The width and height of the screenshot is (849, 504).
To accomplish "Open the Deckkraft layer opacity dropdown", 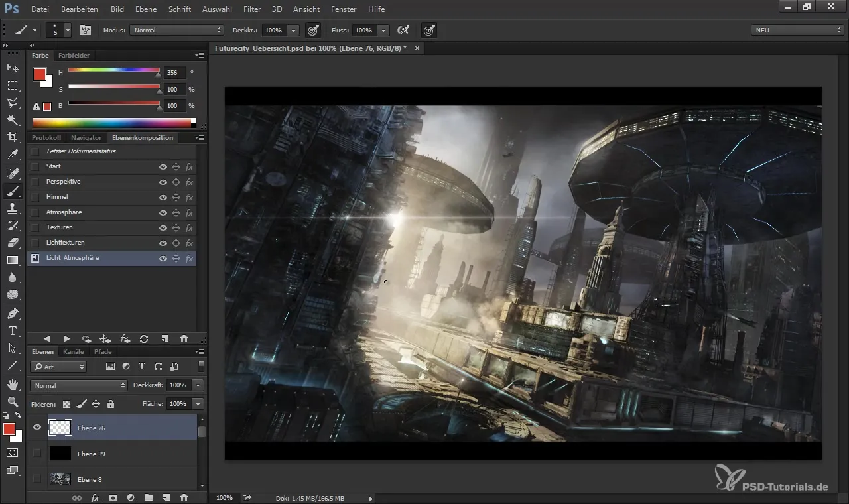I will (198, 385).
